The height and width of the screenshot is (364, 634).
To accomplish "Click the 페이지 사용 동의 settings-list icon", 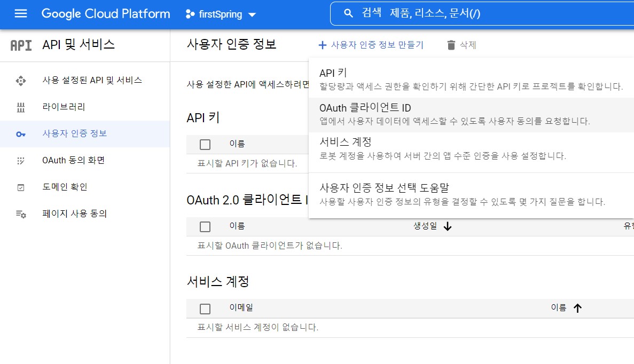I will [x=21, y=214].
